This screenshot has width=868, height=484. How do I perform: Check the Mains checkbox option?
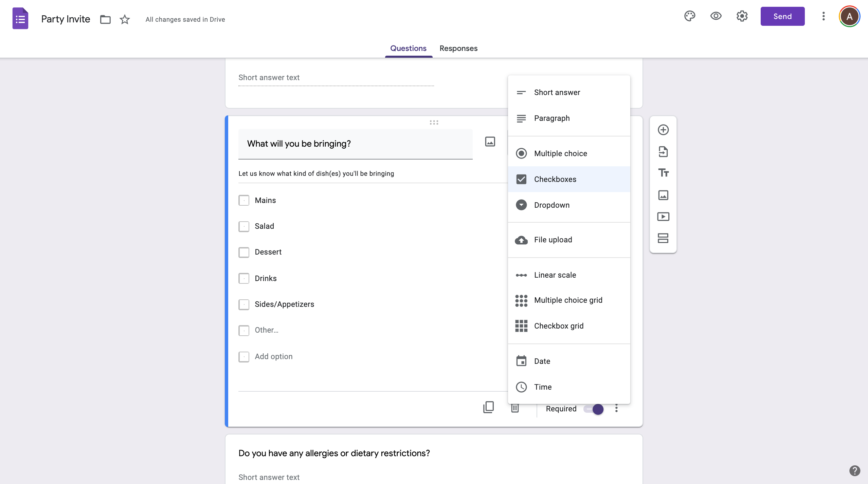(x=244, y=200)
